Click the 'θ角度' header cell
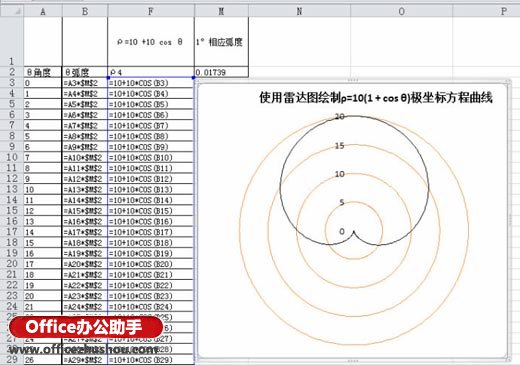 (x=43, y=72)
